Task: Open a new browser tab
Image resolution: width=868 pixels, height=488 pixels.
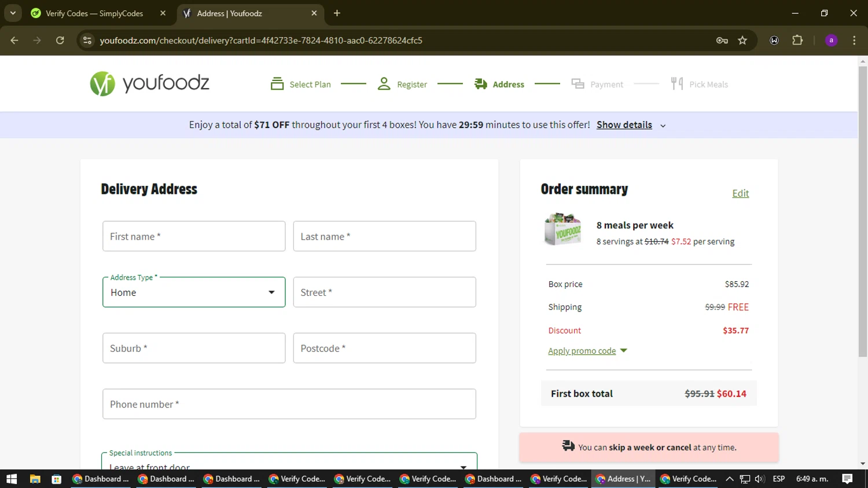Action: pos(337,13)
